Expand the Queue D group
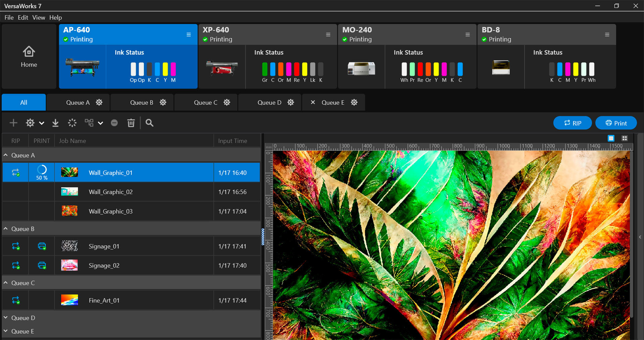Viewport: 644px width, 340px height. pyautogui.click(x=6, y=318)
